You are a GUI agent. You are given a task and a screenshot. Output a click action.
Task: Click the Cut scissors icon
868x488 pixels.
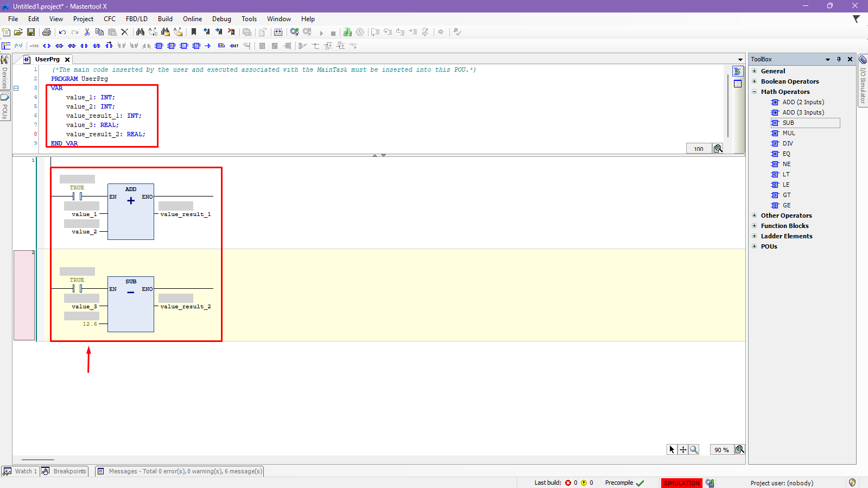87,33
